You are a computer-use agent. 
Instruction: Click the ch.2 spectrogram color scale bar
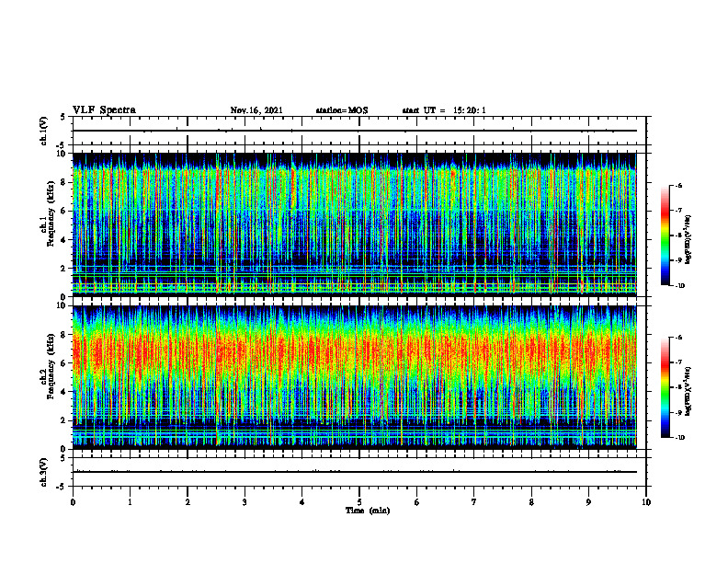[x=665, y=387]
